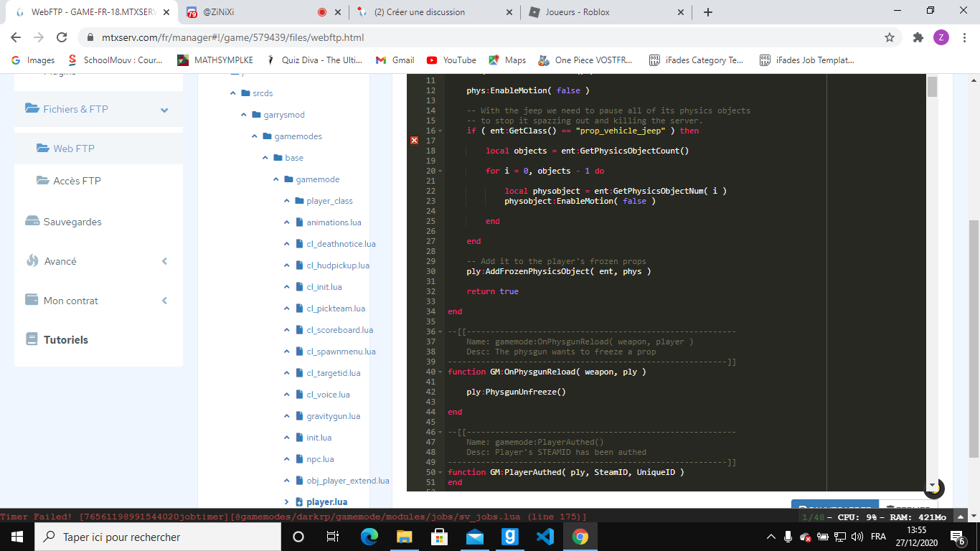Open Task View on the taskbar
This screenshot has width=980, height=551.
[333, 537]
